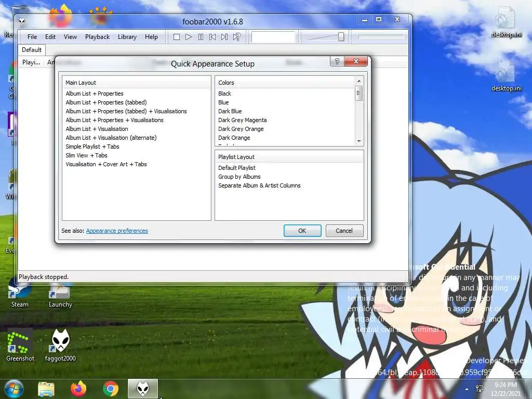Adjust the volume slider handle
532x399 pixels.
pos(341,37)
